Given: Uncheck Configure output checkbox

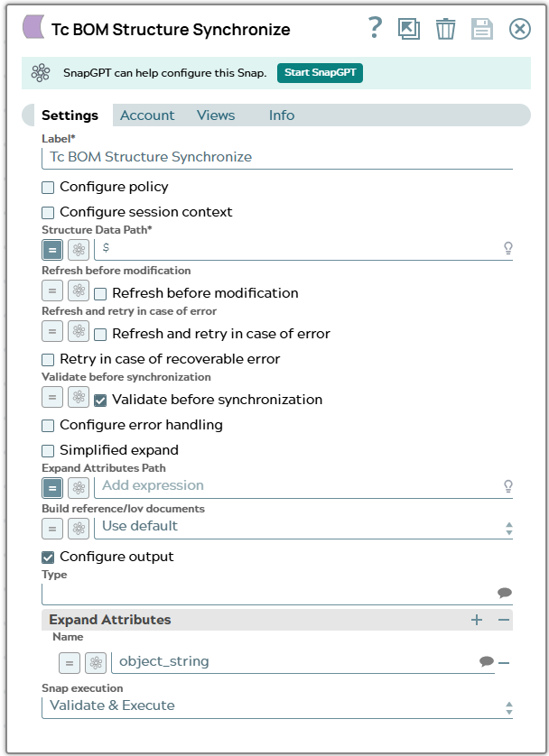Looking at the screenshot, I should [48, 558].
